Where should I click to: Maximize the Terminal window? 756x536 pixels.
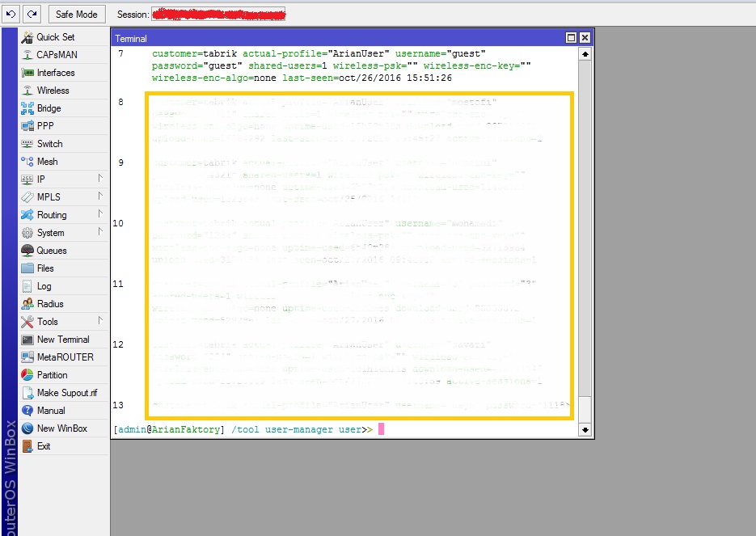[x=571, y=38]
